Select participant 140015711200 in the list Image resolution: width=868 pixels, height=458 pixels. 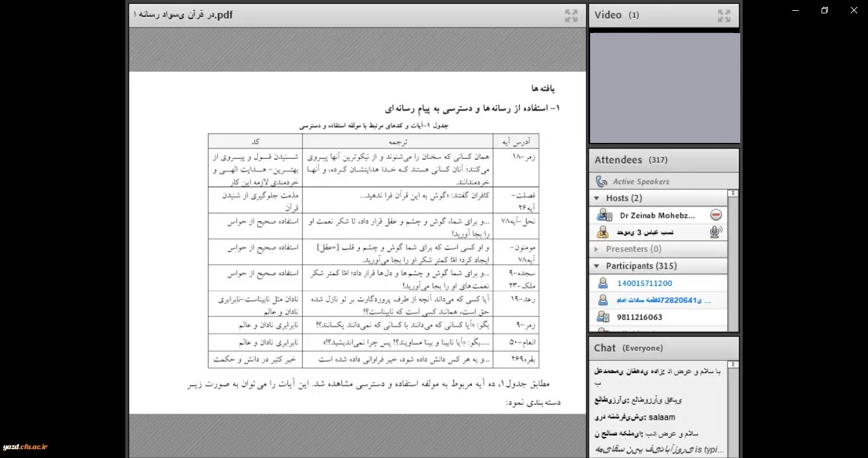point(644,283)
